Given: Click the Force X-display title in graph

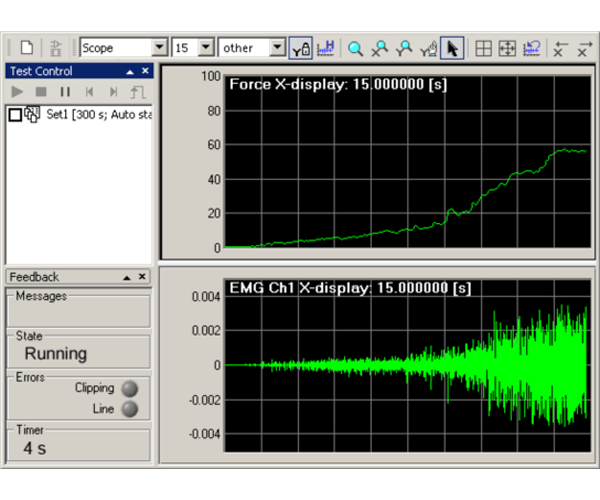Looking at the screenshot, I should 338,84.
